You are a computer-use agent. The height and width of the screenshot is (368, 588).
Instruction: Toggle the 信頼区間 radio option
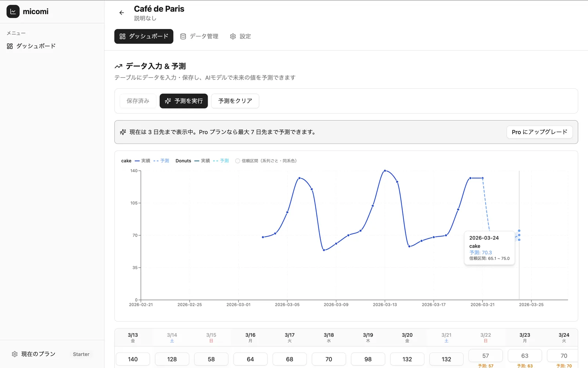[x=238, y=161]
